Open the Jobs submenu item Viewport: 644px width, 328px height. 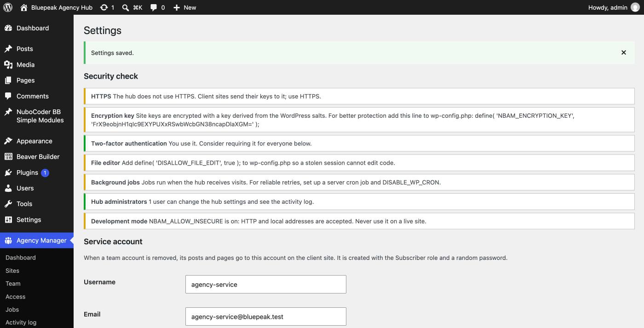tap(12, 310)
